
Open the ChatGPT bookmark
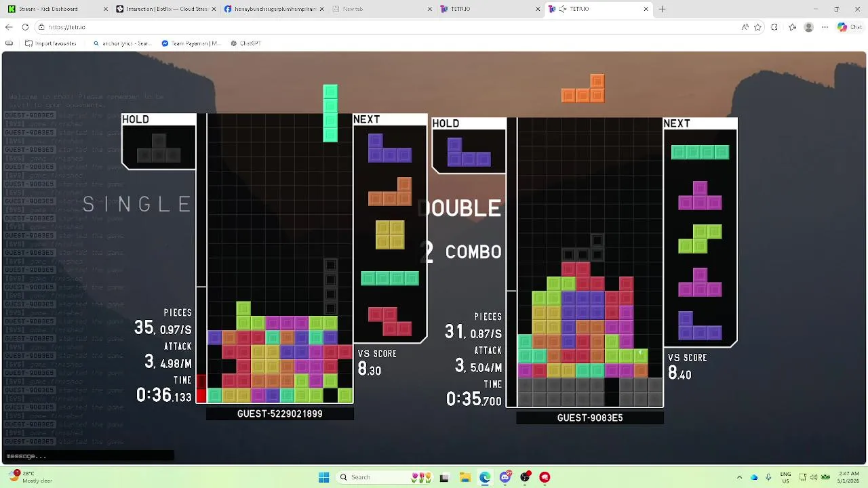pos(245,43)
